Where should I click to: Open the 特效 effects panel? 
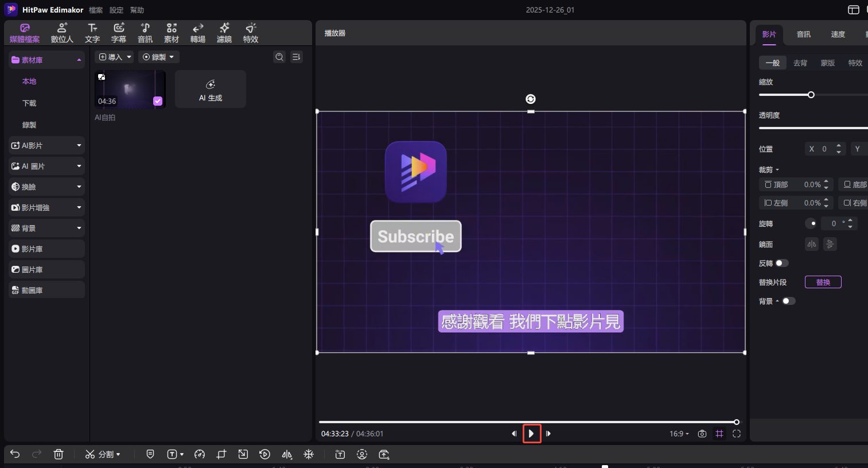[x=250, y=33]
